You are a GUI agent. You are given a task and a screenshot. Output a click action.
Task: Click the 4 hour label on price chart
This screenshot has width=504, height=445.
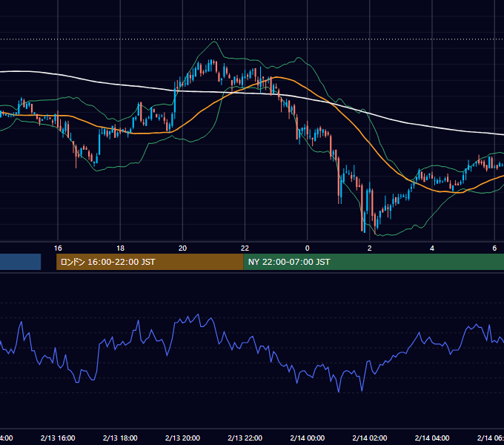[432, 248]
